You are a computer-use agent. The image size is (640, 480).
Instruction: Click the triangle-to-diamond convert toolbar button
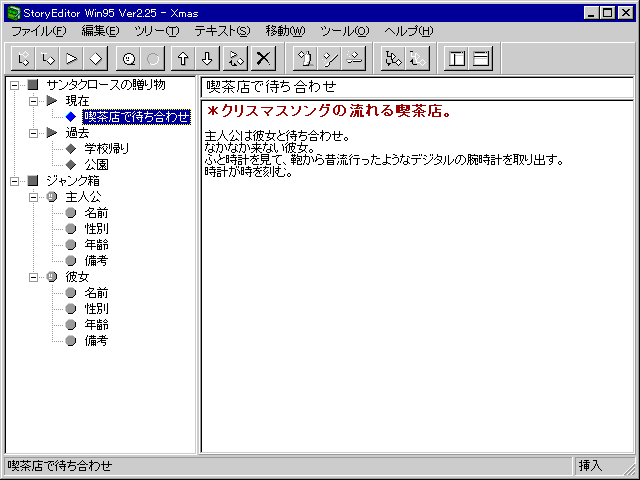pos(236,59)
